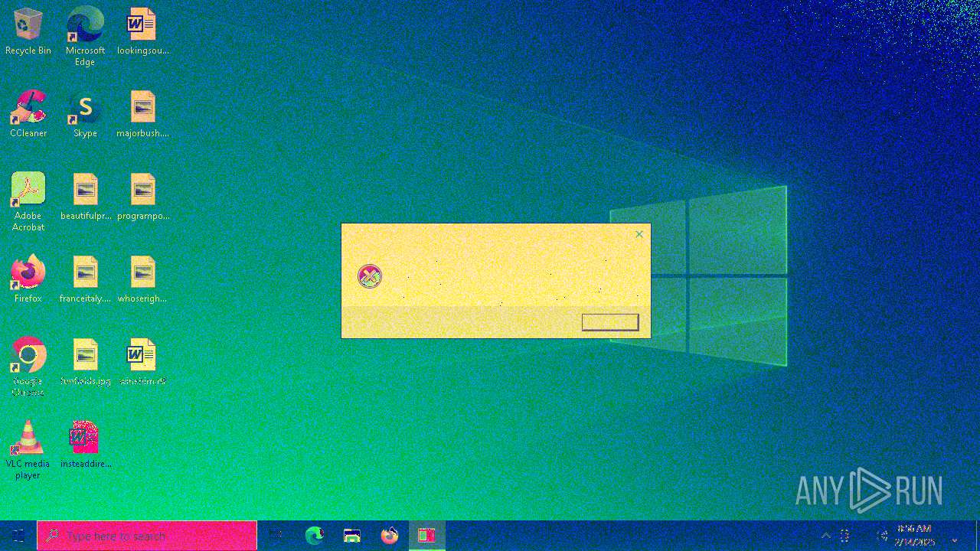Open Firefox from the taskbar
The image size is (980, 551).
coord(390,536)
